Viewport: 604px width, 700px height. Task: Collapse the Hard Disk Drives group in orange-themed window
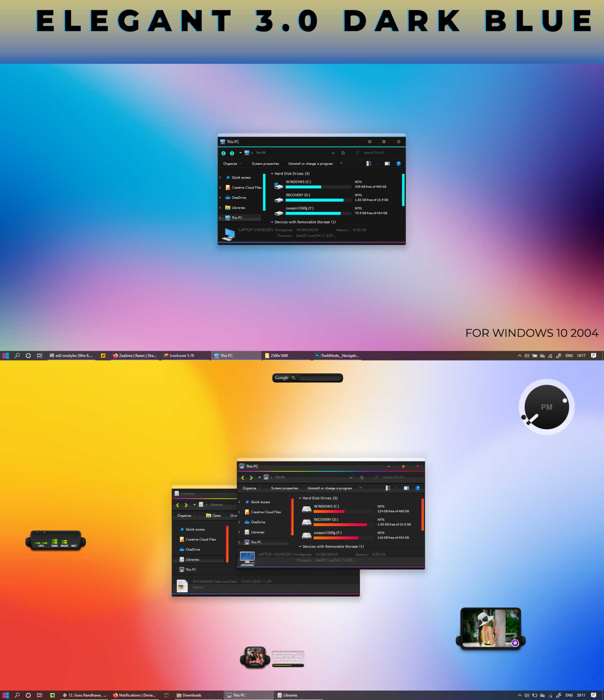pyautogui.click(x=300, y=498)
